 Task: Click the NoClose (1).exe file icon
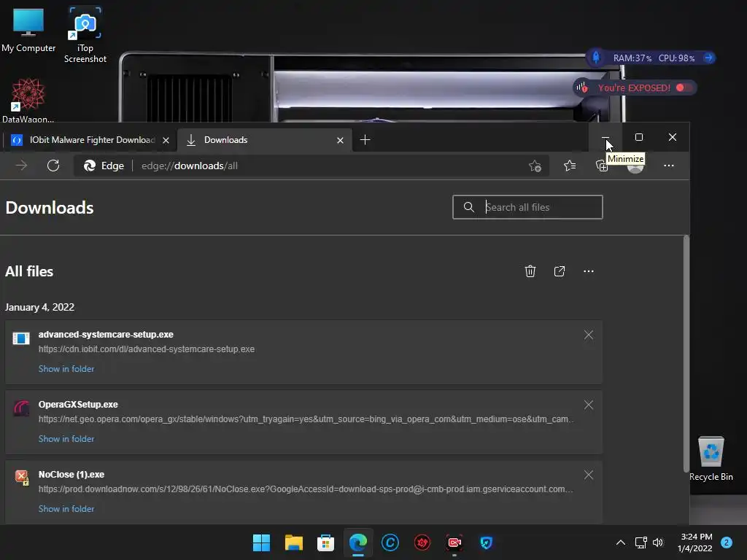tap(21, 477)
